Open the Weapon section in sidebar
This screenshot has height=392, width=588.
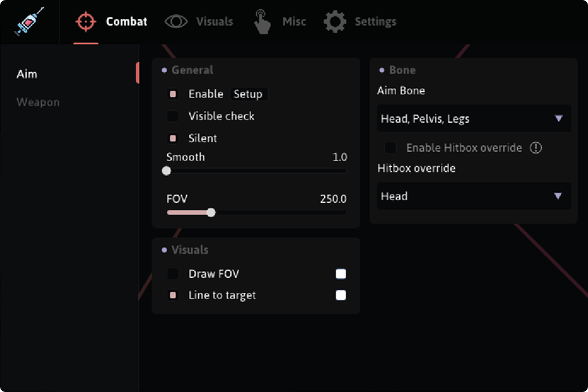point(38,102)
